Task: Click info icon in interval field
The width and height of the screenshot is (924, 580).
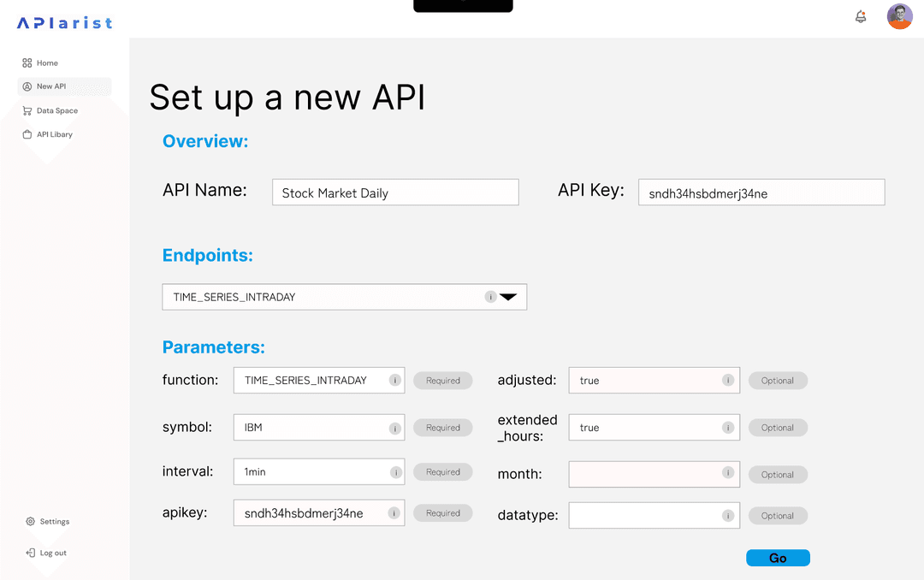Action: 396,472
